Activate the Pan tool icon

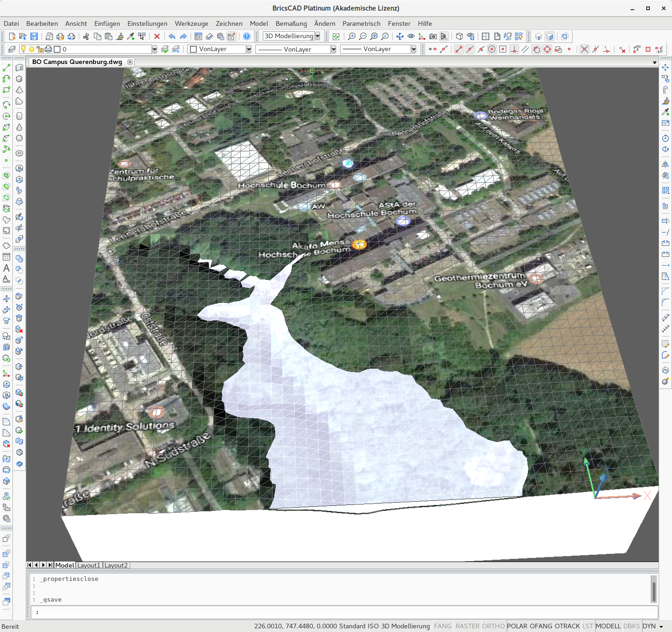[400, 36]
